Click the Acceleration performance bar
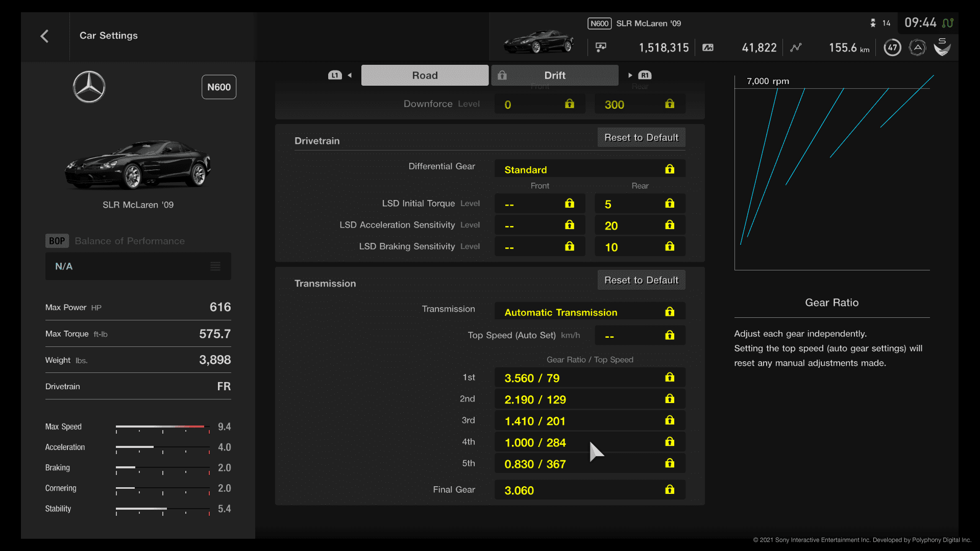The image size is (980, 551). 162,448
